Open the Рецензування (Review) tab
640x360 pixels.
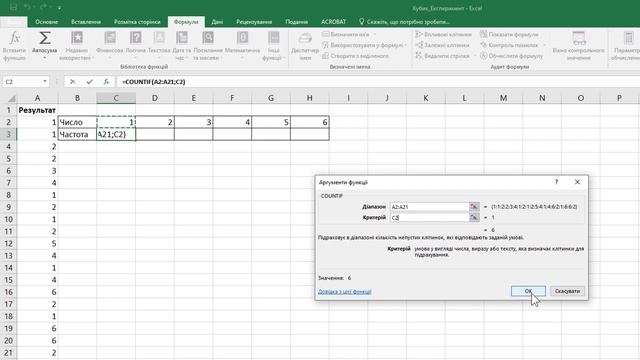pyautogui.click(x=254, y=22)
